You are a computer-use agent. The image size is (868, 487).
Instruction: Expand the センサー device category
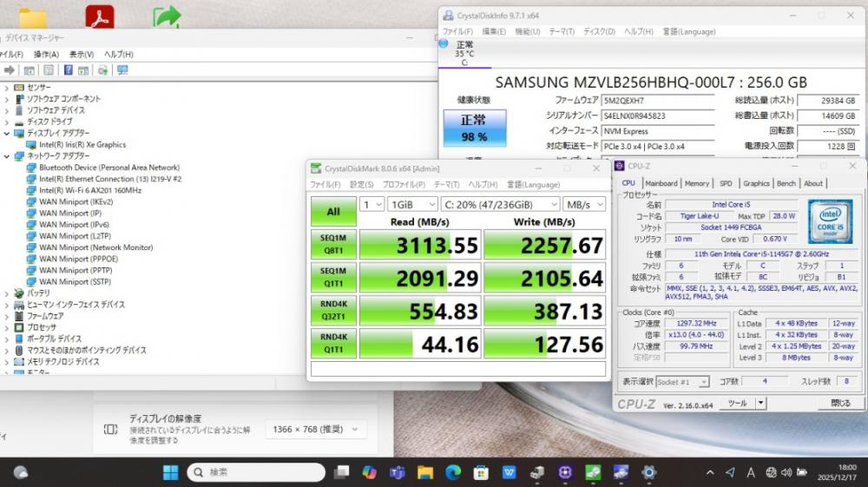tap(7, 88)
